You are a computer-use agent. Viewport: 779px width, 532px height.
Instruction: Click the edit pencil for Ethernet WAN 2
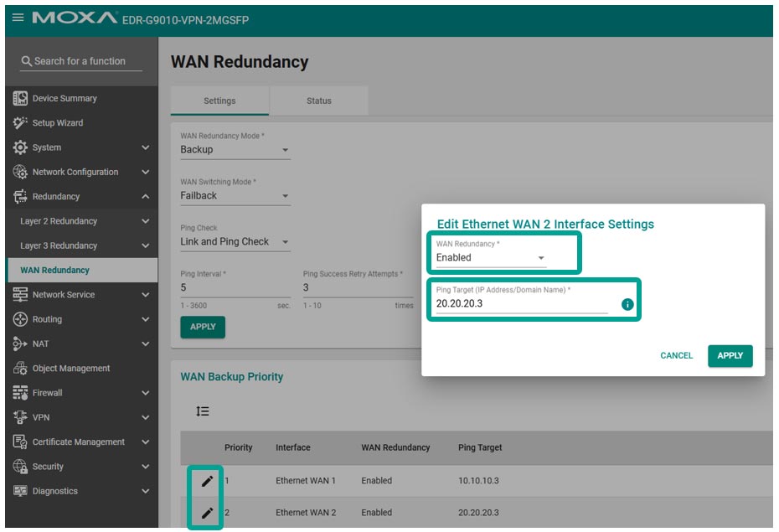(207, 513)
